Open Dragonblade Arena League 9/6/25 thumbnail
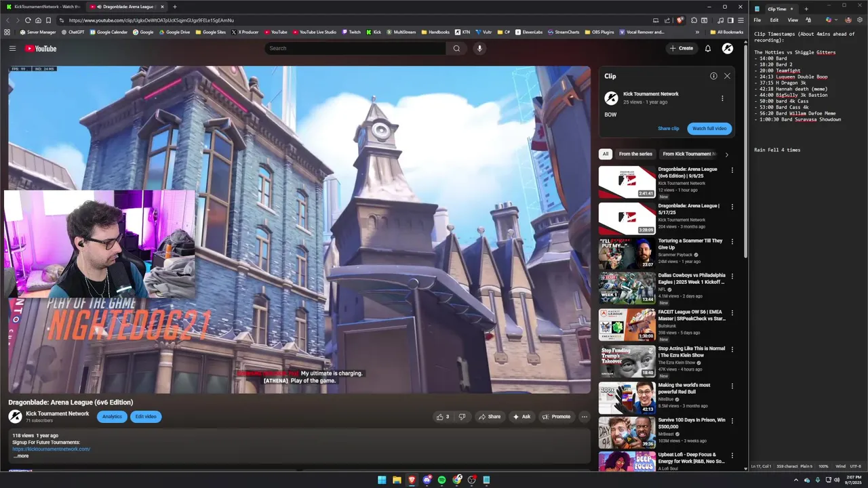 627,182
